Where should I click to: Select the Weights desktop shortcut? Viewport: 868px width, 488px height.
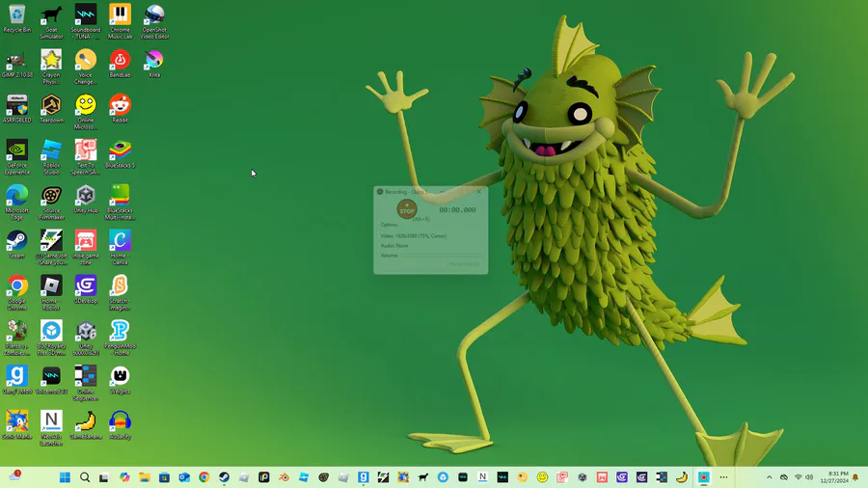click(121, 380)
